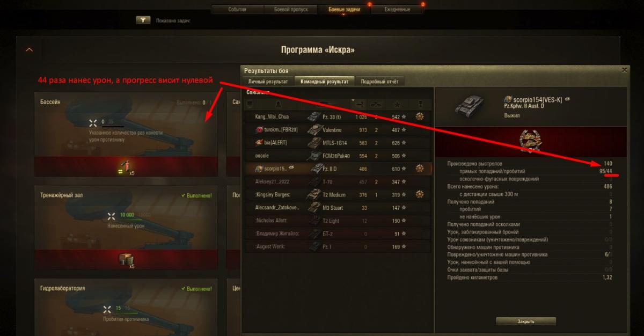Open the Личный результат tab

[x=268, y=81]
